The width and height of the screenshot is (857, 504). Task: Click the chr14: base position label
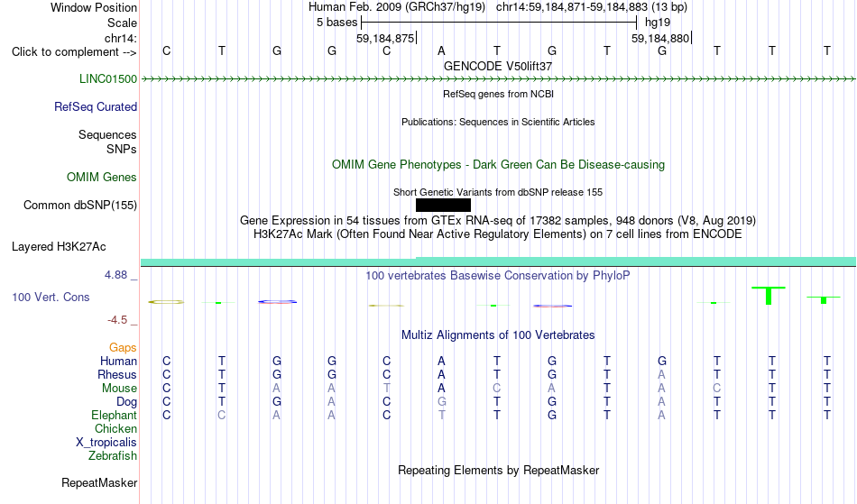point(121,38)
